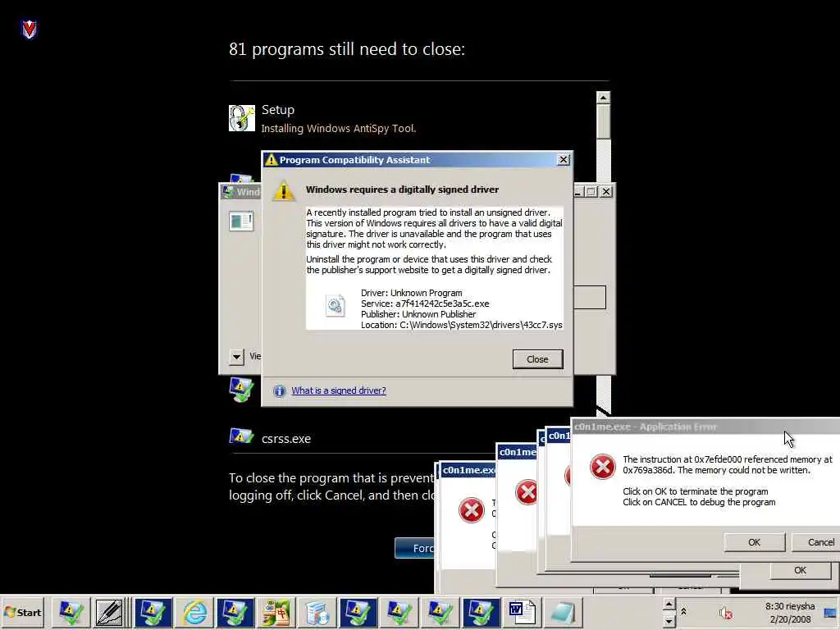Click the '81 programs still need to close:' heading
The height and width of the screenshot is (630, 840).
click(x=347, y=49)
